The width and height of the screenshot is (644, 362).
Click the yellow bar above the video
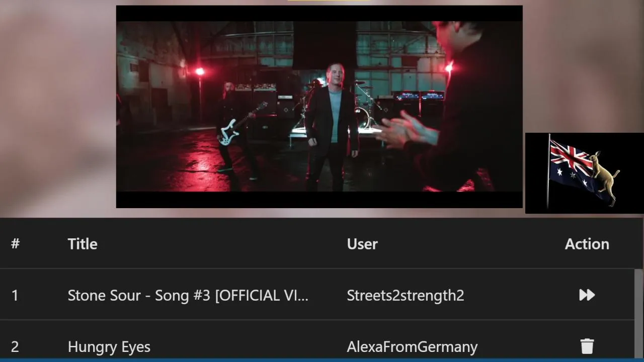(x=329, y=1)
